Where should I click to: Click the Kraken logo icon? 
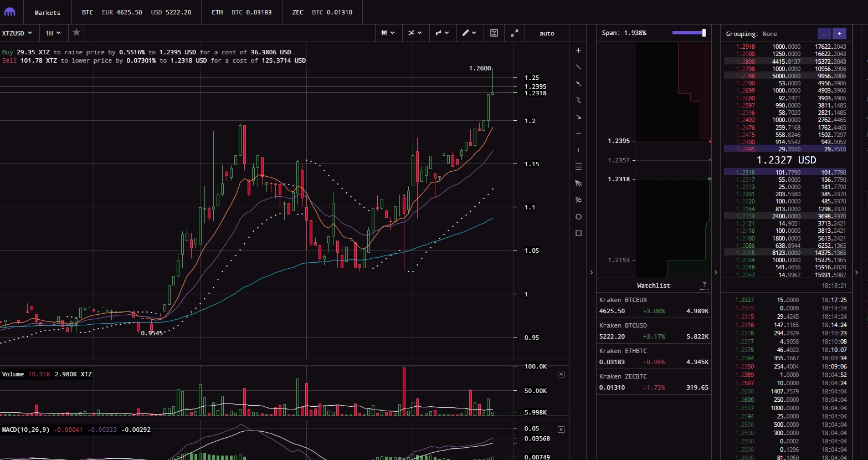(x=10, y=12)
